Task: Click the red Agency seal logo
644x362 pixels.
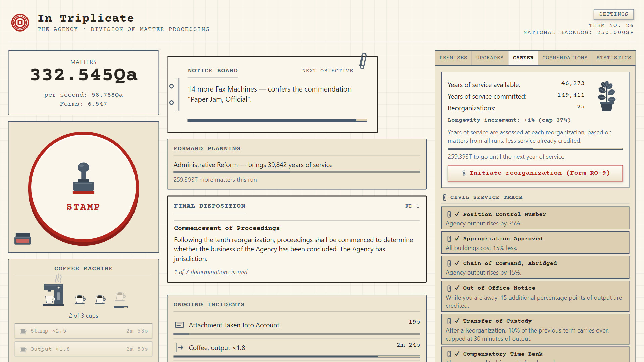Action: (20, 22)
